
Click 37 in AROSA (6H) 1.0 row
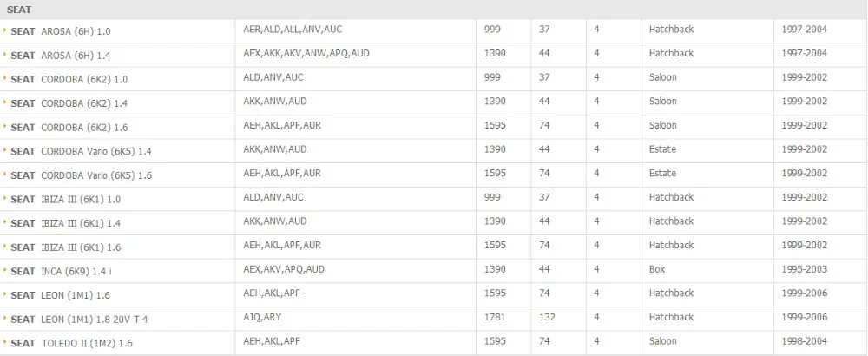point(544,30)
